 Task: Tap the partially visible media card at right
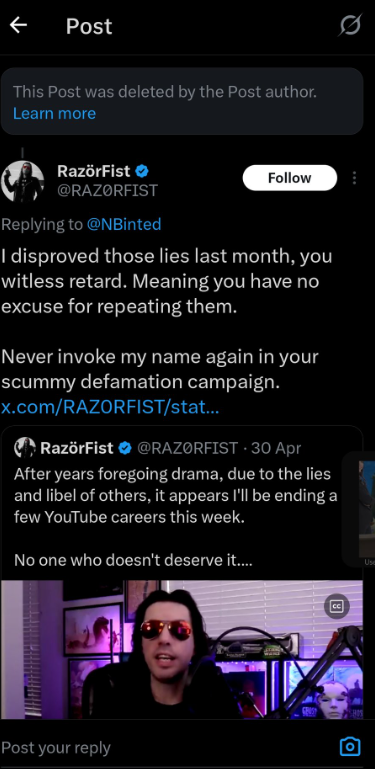pyautogui.click(x=359, y=510)
